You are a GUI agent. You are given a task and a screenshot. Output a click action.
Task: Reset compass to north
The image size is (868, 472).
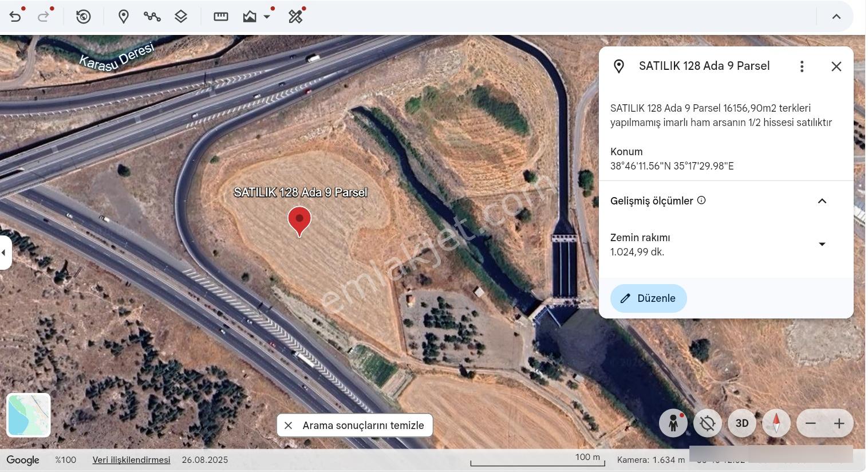[x=776, y=423]
